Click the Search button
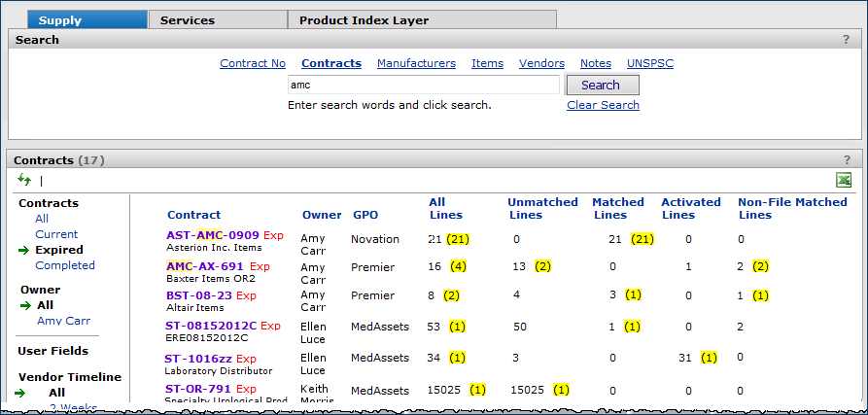 click(602, 85)
